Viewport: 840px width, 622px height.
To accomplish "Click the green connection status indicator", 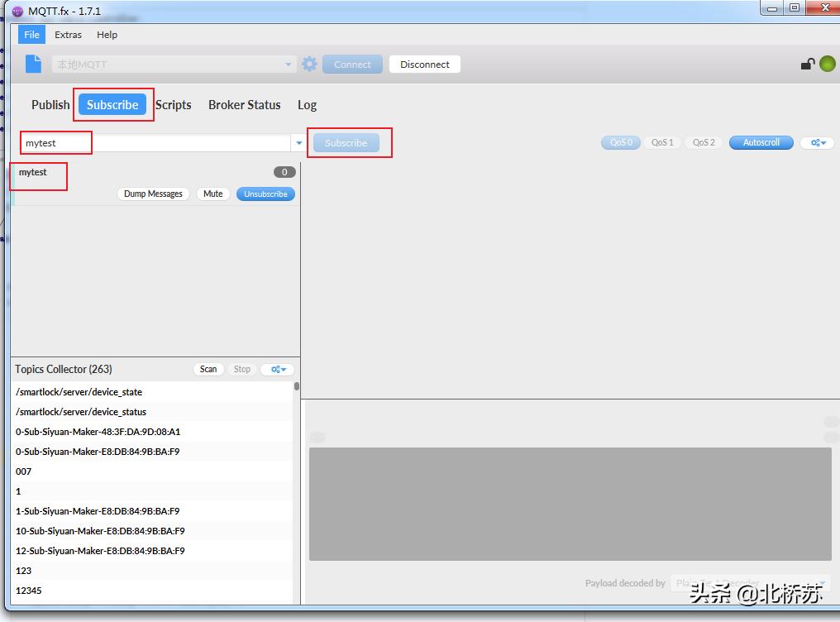I will pos(827,64).
